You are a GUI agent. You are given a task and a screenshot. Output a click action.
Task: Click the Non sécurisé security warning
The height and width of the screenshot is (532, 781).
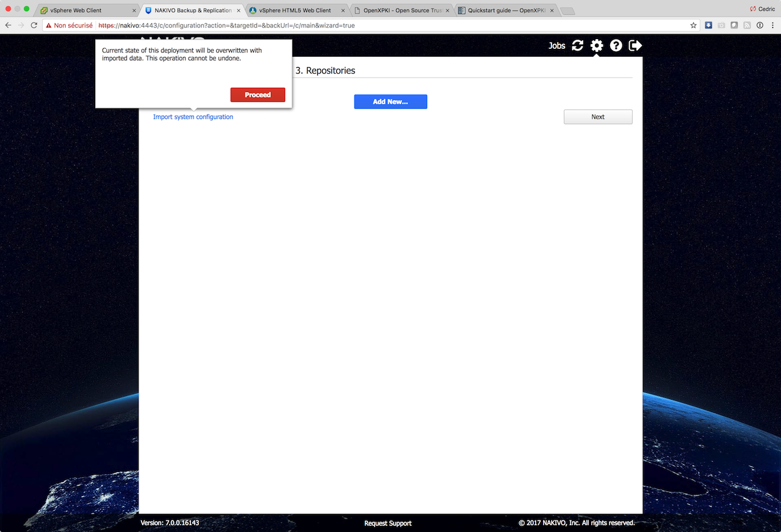70,26
